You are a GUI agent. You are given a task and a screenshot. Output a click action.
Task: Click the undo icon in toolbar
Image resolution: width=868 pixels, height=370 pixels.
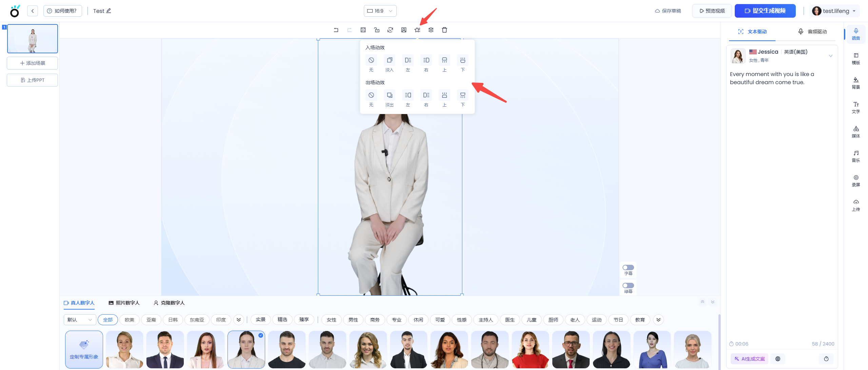(336, 30)
